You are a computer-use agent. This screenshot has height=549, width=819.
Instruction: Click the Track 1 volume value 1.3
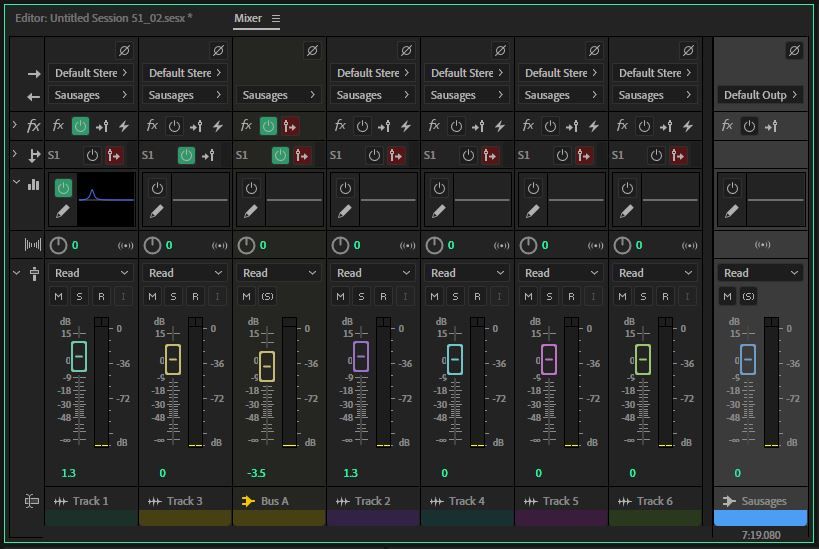click(68, 473)
